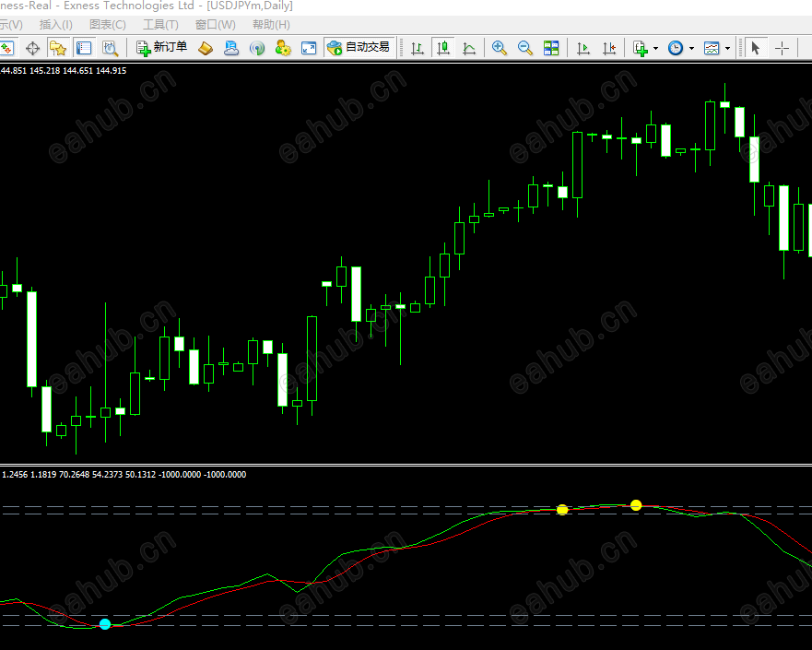Open the 图表(C) menu
Image resolution: width=812 pixels, height=650 pixels.
[x=108, y=24]
